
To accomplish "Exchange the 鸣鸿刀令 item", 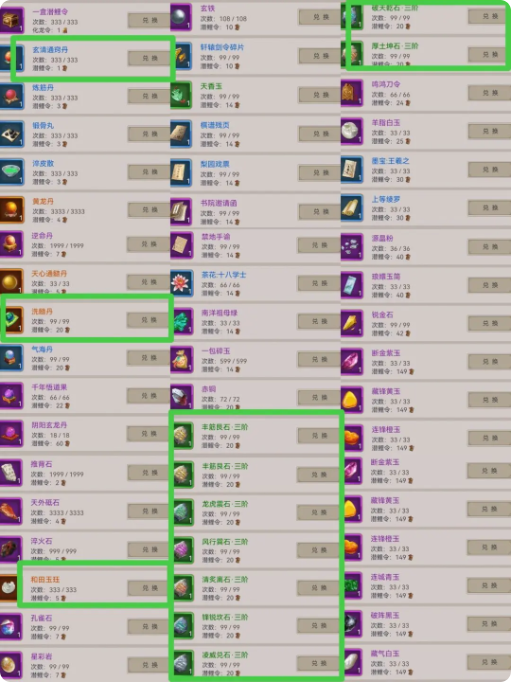I will [x=489, y=93].
